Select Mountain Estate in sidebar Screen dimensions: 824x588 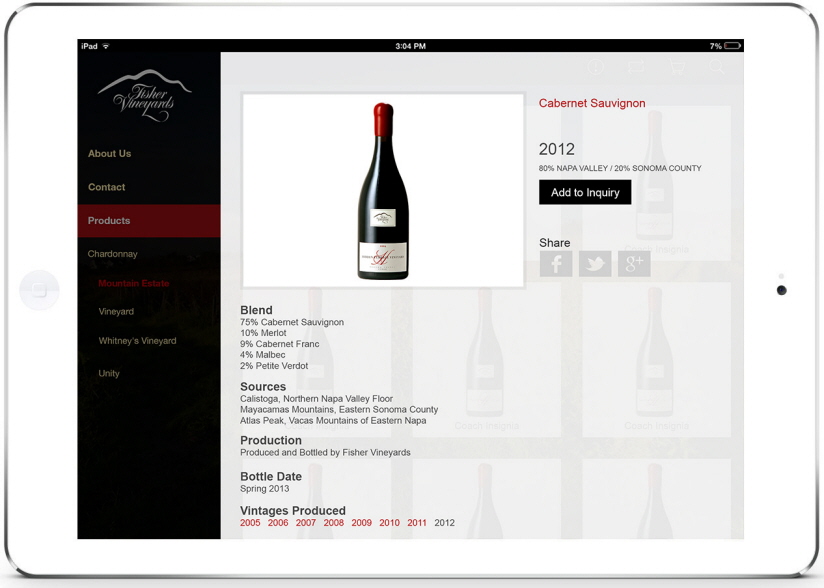pyautogui.click(x=133, y=283)
